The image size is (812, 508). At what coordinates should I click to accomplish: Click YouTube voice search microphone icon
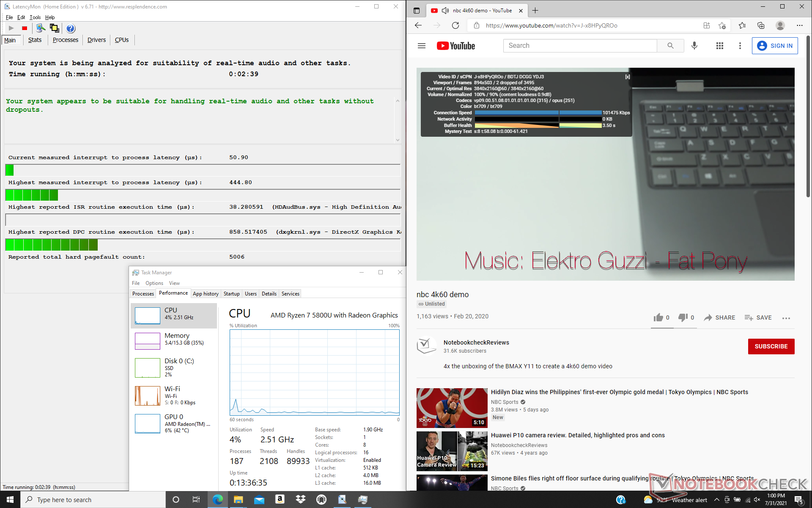(694, 46)
